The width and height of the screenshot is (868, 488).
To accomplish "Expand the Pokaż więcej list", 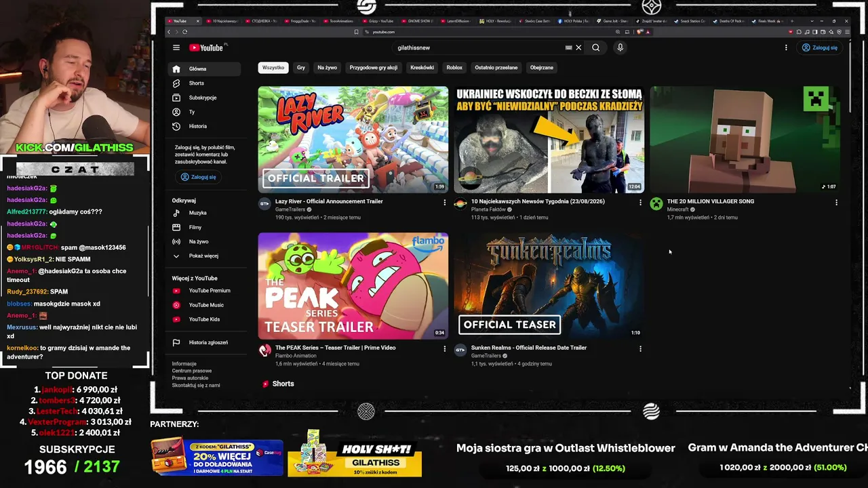I will point(203,256).
